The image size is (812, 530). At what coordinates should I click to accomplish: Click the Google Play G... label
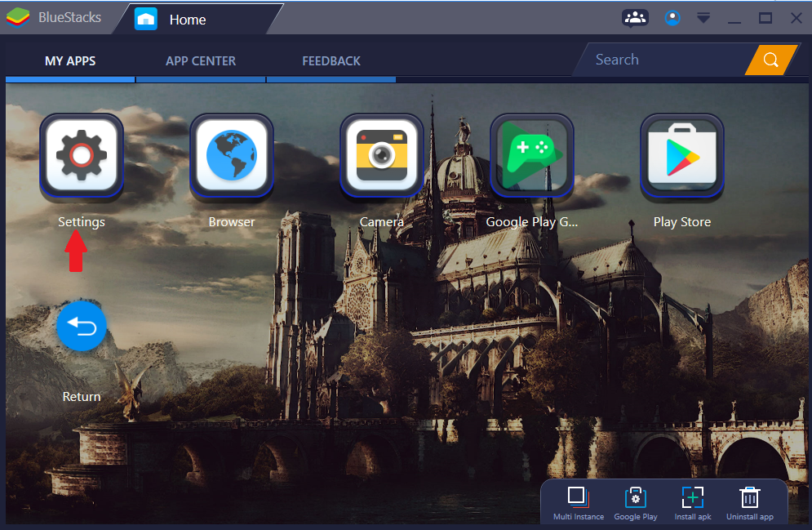point(532,222)
